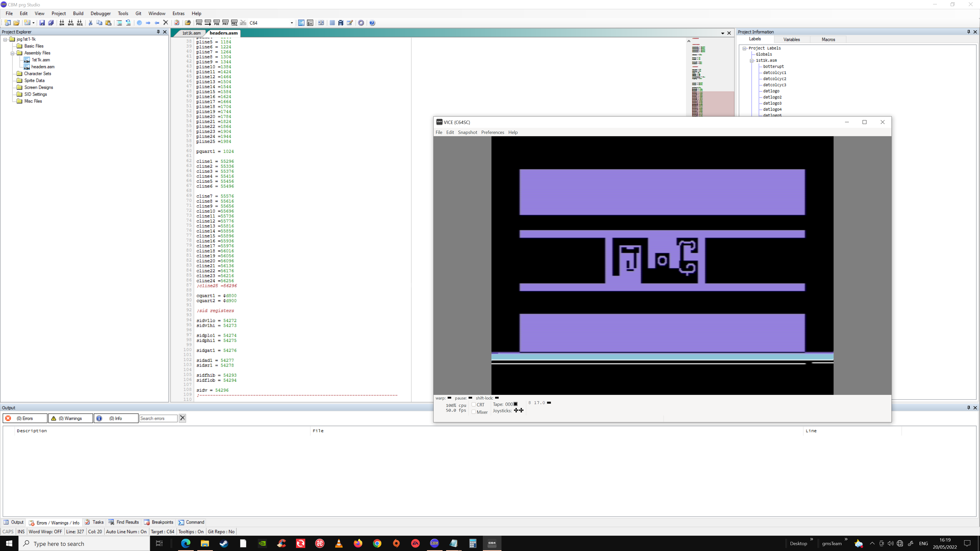
Task: Collapse the Assembly Files folder node
Action: click(13, 53)
